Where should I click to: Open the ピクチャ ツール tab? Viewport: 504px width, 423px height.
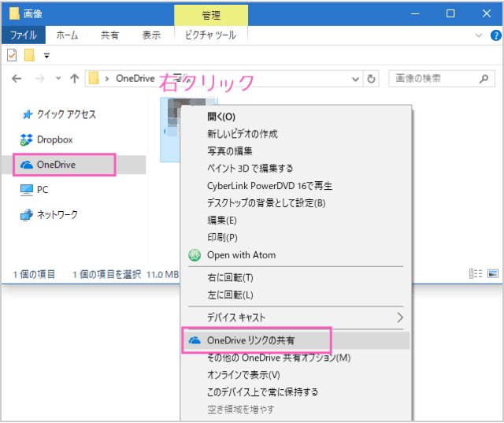tap(210, 35)
